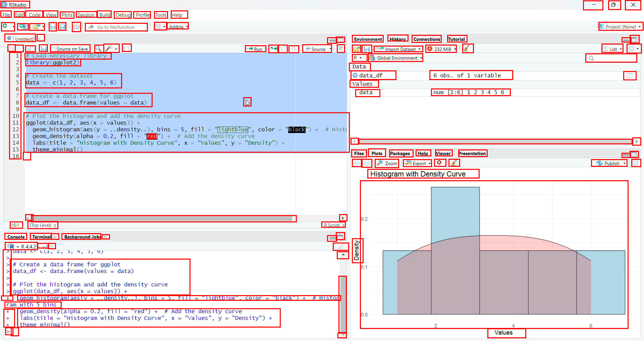Open the Export plot dropdown

click(417, 163)
